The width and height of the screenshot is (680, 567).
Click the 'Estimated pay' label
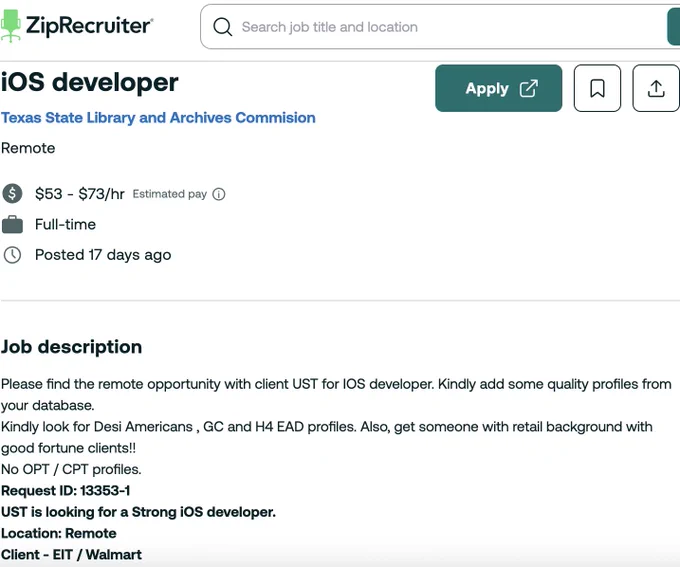pos(170,194)
